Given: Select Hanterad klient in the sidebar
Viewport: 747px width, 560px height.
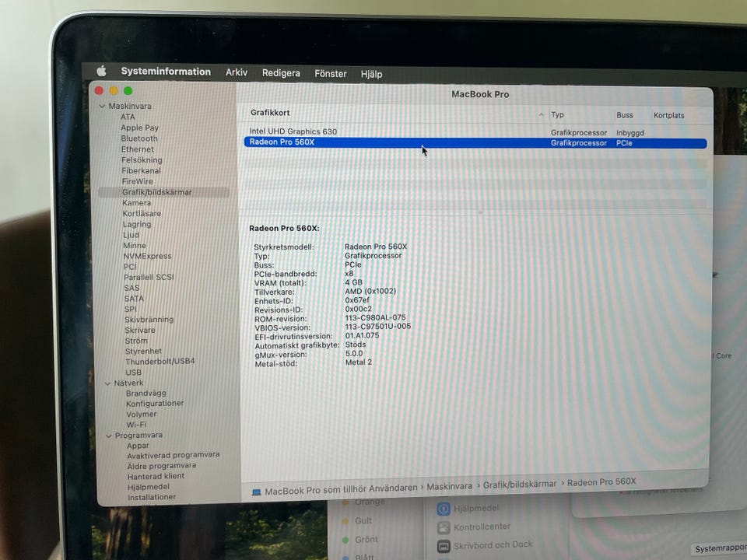Looking at the screenshot, I should click(x=156, y=476).
